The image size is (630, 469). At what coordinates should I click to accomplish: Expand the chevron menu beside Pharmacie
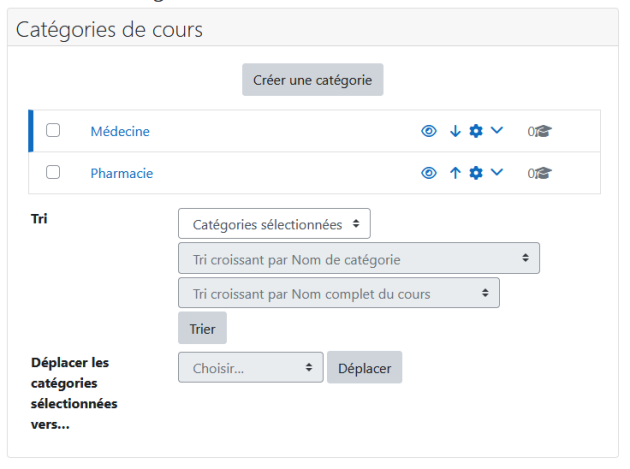click(x=497, y=172)
